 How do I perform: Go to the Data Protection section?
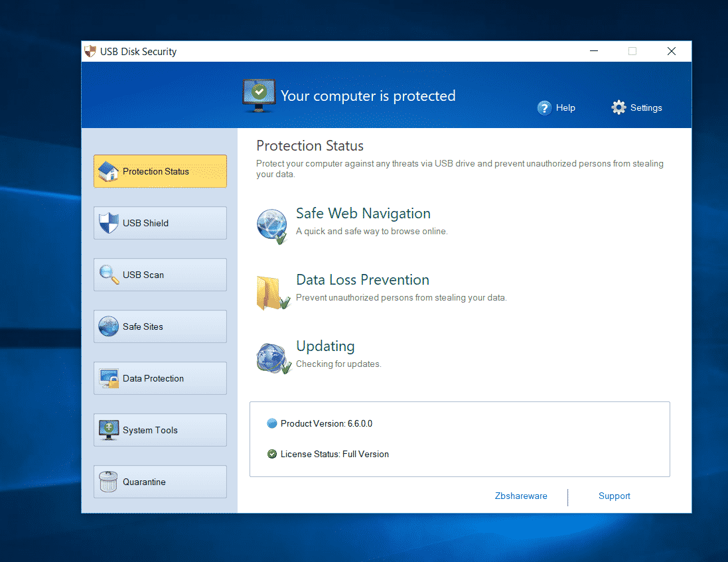click(160, 378)
